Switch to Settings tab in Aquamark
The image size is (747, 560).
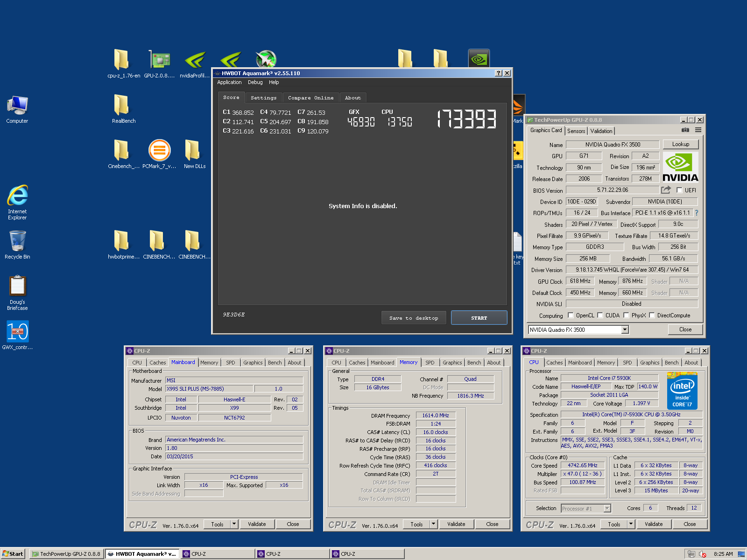click(263, 98)
